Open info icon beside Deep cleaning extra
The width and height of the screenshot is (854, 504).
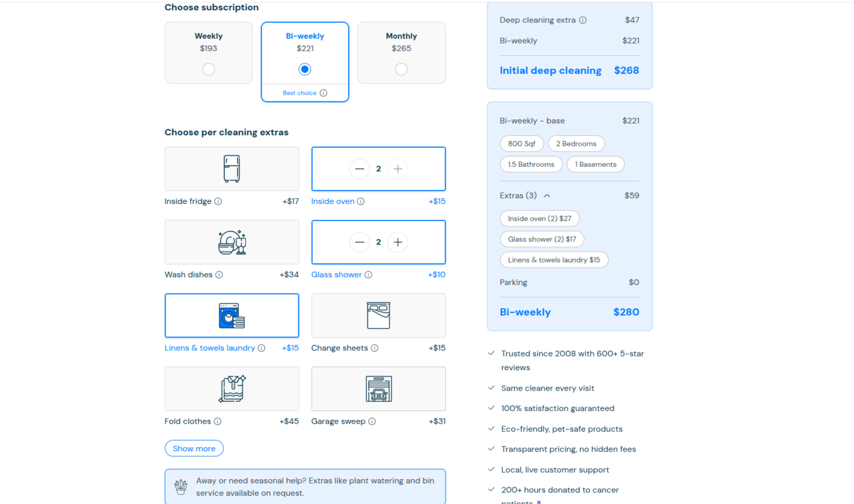(x=583, y=20)
